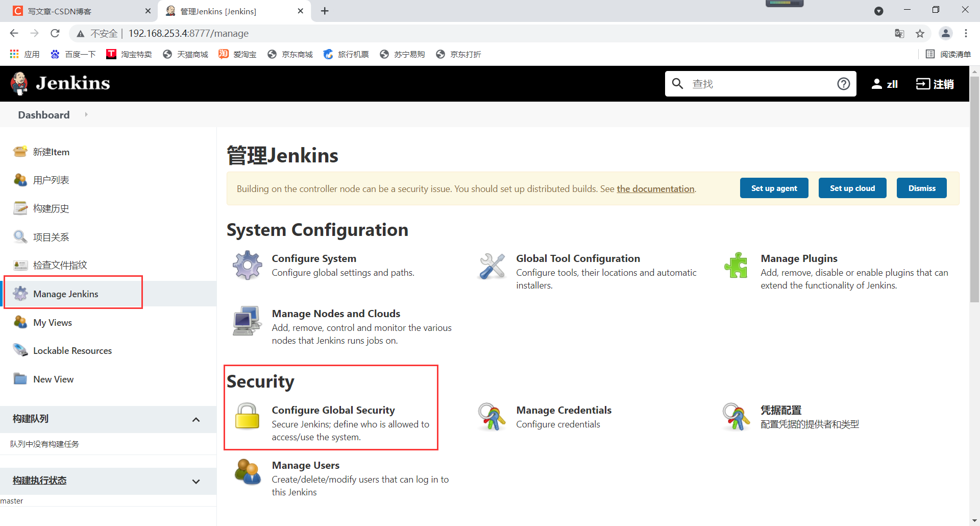Click the search magnifier icon in header

coord(677,83)
